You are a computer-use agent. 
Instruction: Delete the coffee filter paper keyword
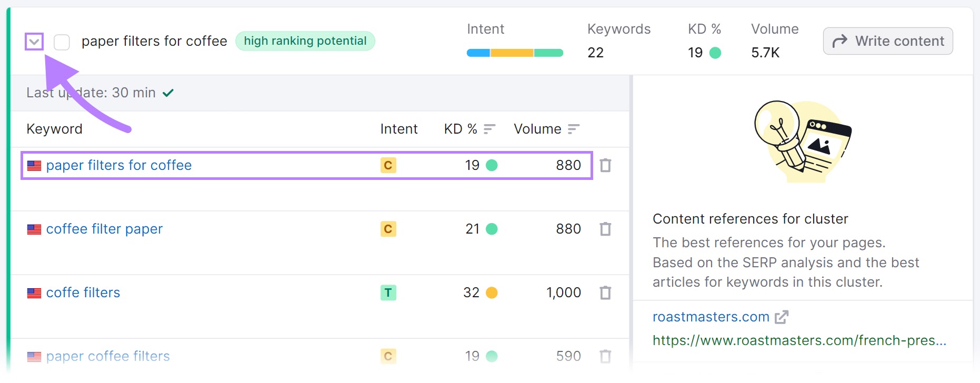(x=606, y=229)
